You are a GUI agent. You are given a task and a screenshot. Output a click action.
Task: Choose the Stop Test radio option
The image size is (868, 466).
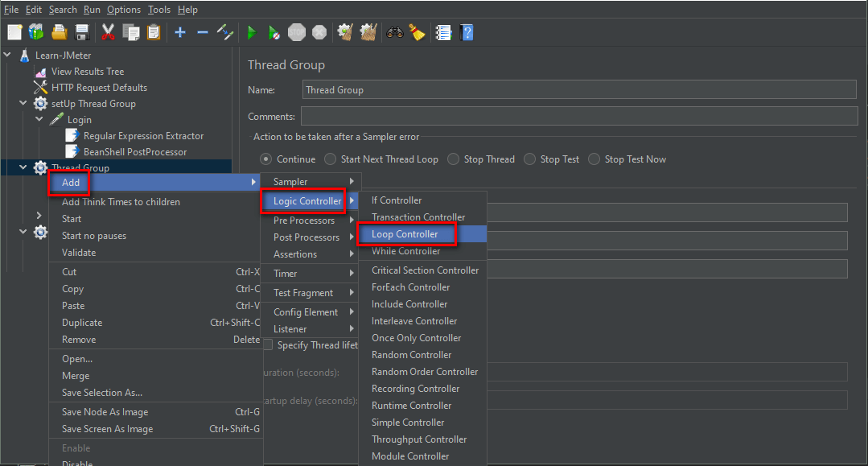click(x=529, y=159)
